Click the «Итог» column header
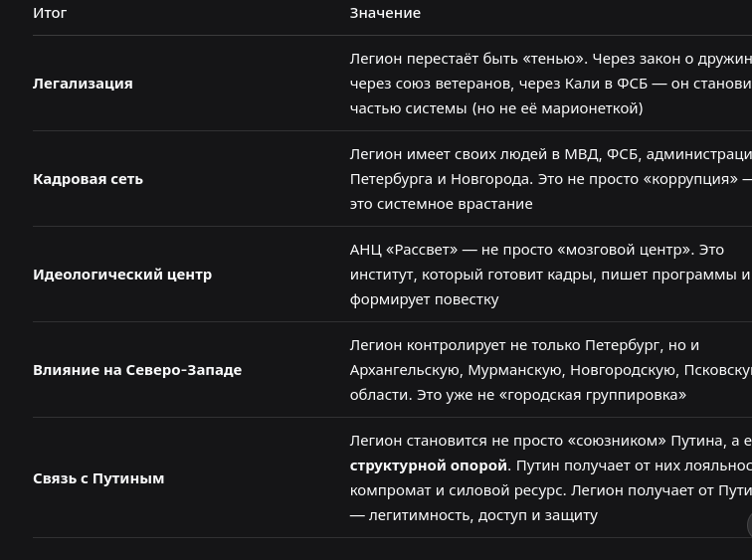 click(x=50, y=13)
